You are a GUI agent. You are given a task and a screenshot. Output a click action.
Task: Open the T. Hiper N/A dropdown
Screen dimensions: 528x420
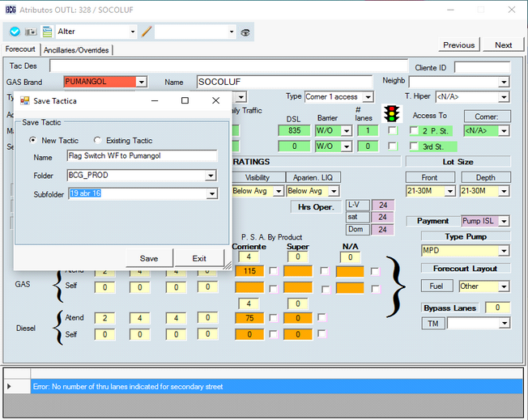(504, 97)
